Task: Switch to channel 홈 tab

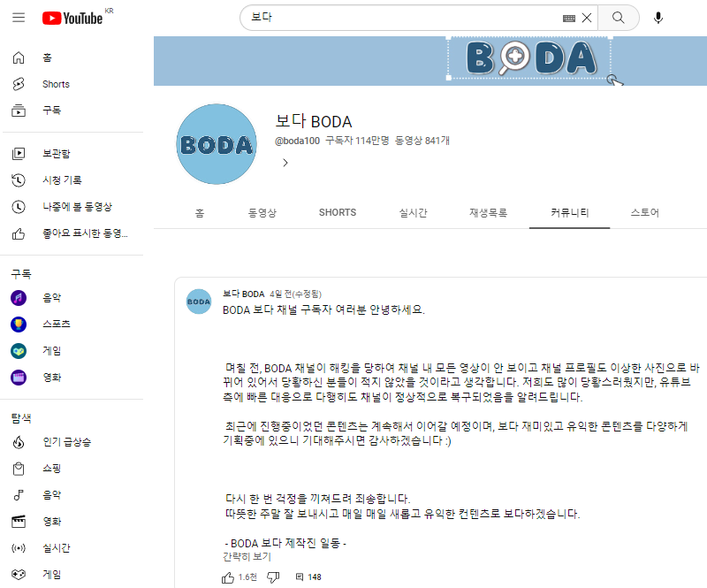Action: coord(200,213)
